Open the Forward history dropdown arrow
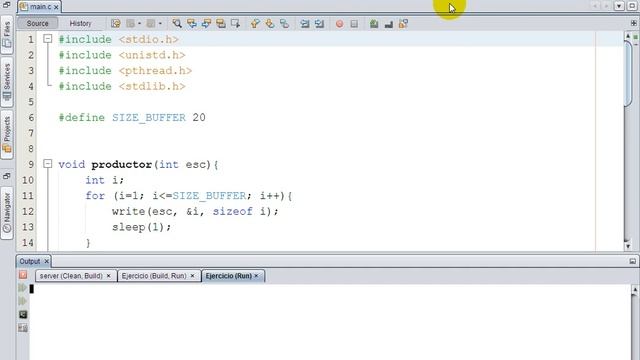This screenshot has height=360, width=640. coord(160,24)
